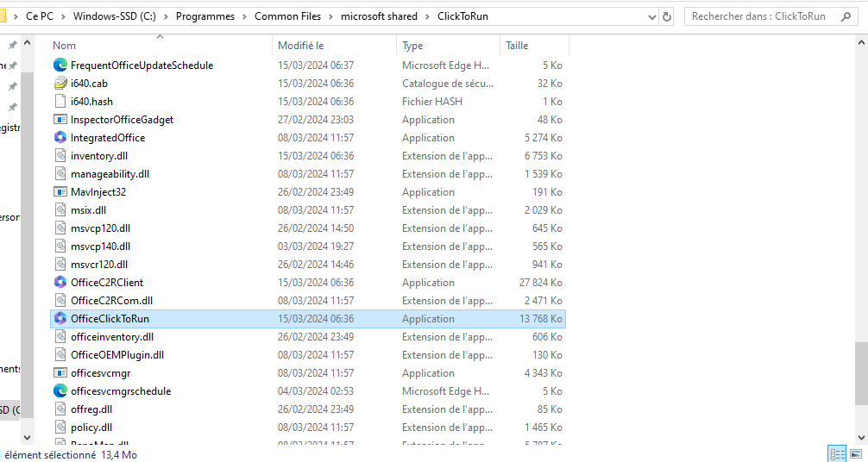Open the address bar history dropdown
This screenshot has height=462, width=868.
coord(652,17)
